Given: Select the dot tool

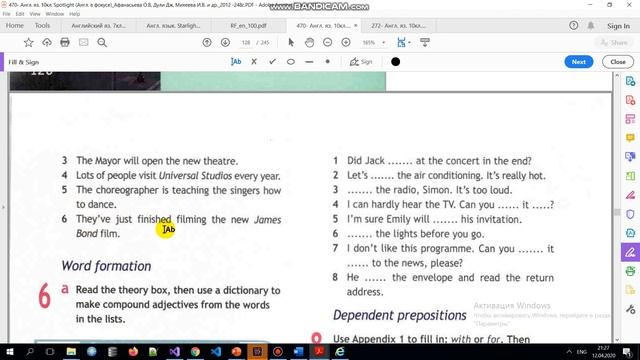Looking at the screenshot, I should click(327, 62).
